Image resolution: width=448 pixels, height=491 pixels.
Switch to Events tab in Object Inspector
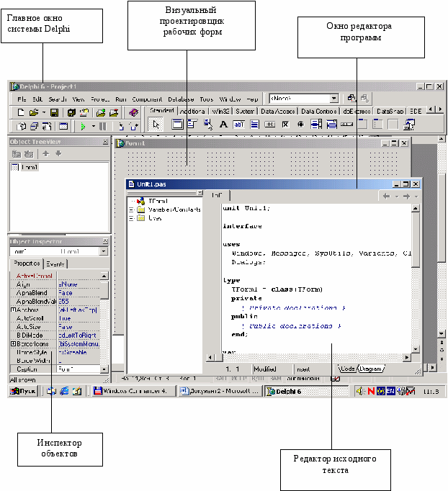(x=55, y=264)
